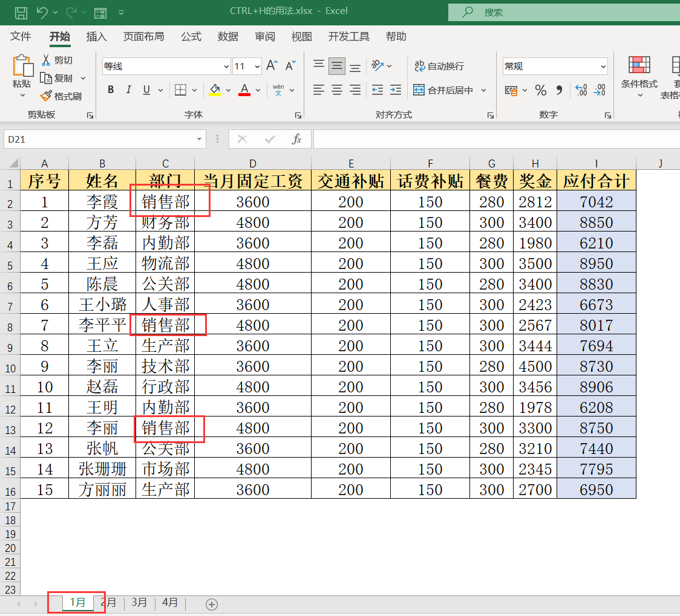Apply yellow fill color bucket
The height and width of the screenshot is (616, 680).
215,89
